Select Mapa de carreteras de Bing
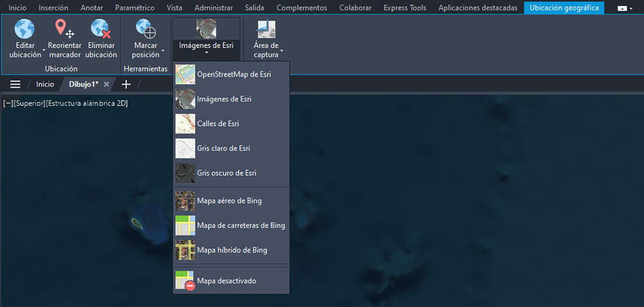Viewport: 644px width, 307px height. (x=232, y=225)
